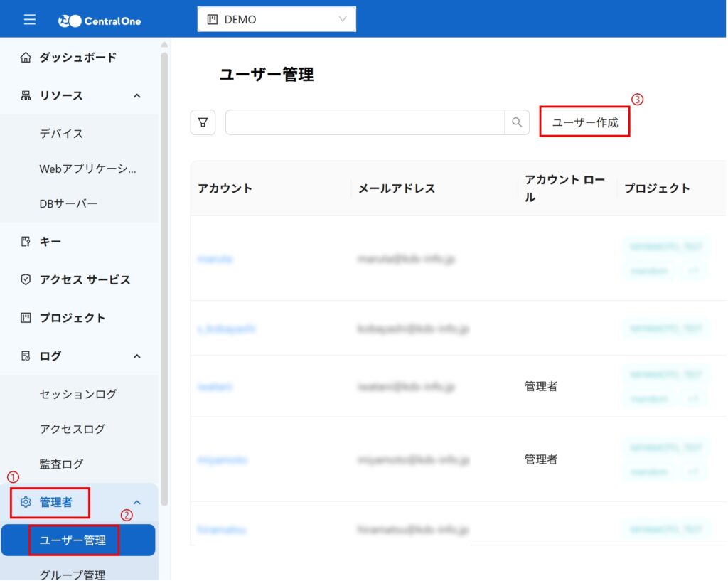Screen dimensions: 728x581
Task: Click the magnifier search icon
Action: tap(517, 122)
